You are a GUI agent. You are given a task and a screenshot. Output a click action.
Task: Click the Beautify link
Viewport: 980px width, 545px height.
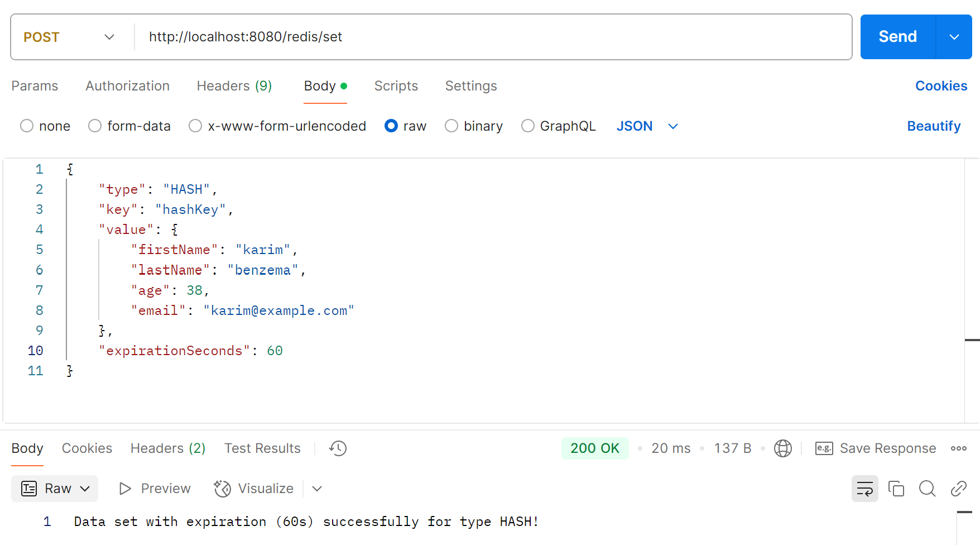(933, 126)
